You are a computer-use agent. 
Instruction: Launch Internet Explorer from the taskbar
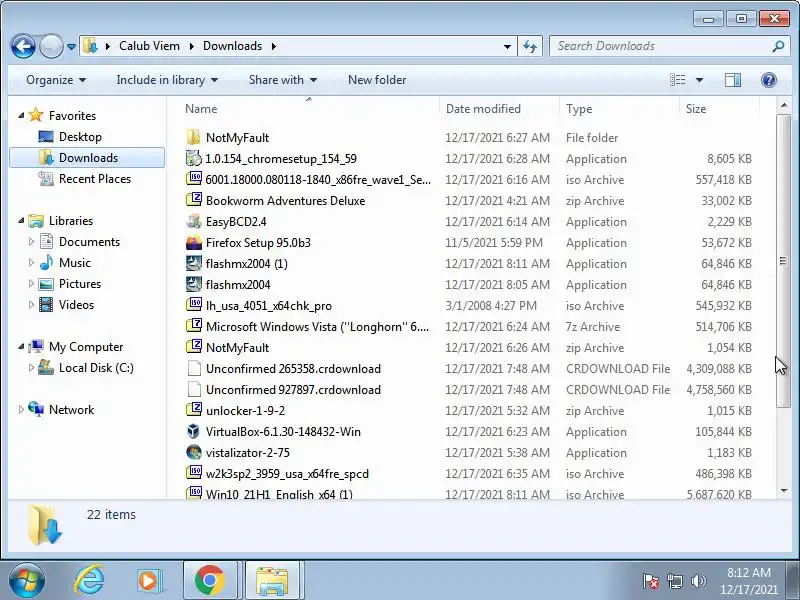pyautogui.click(x=89, y=581)
